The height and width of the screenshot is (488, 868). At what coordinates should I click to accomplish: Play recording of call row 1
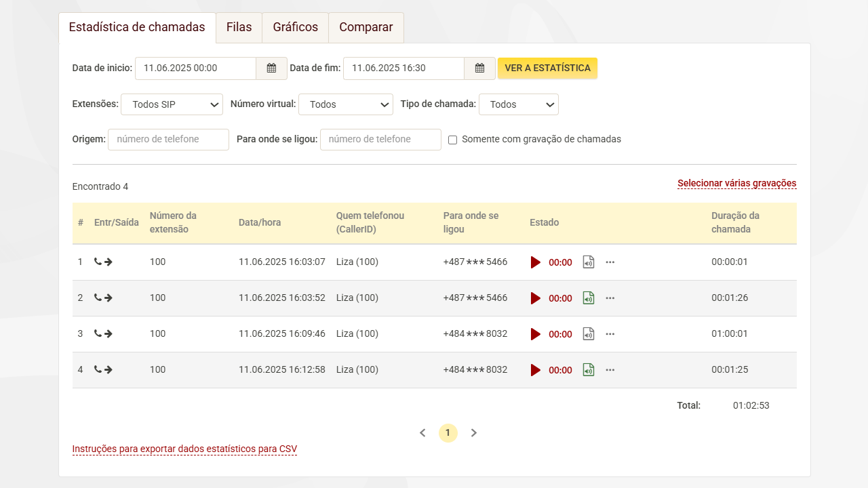[536, 262]
